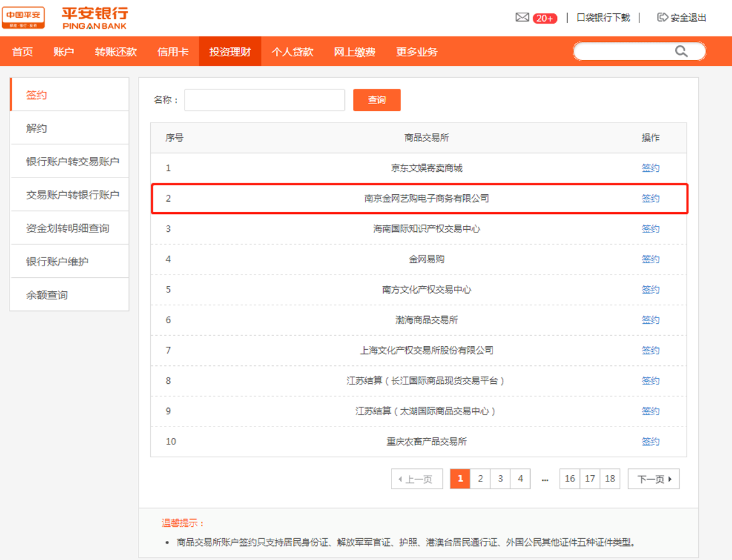This screenshot has width=732, height=560.
Task: Click 签约 for 南京金网艺购电子商务有限公司
Action: point(650,199)
